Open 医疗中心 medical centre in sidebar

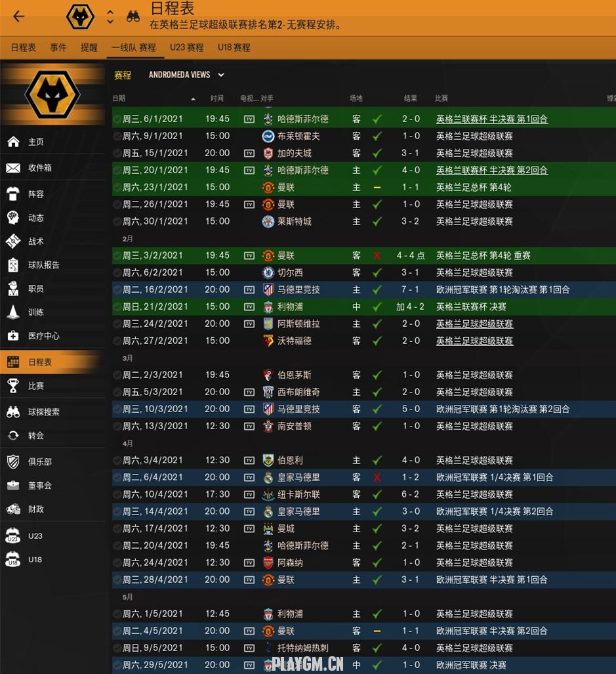coord(43,336)
